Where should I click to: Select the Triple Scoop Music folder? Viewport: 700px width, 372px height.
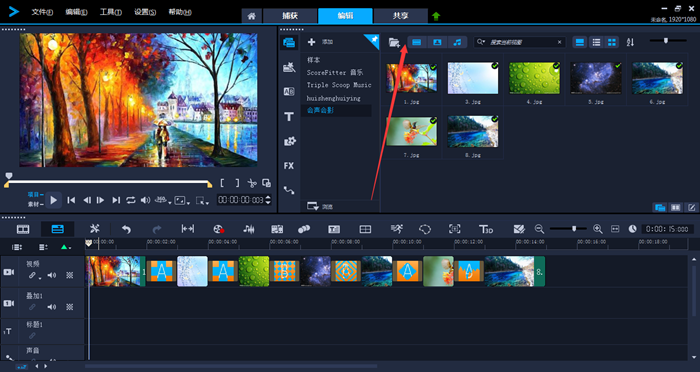(339, 85)
